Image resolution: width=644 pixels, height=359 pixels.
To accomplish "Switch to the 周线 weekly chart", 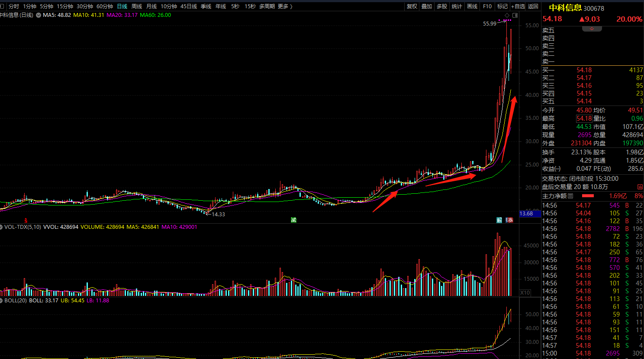I will pyautogui.click(x=137, y=6).
